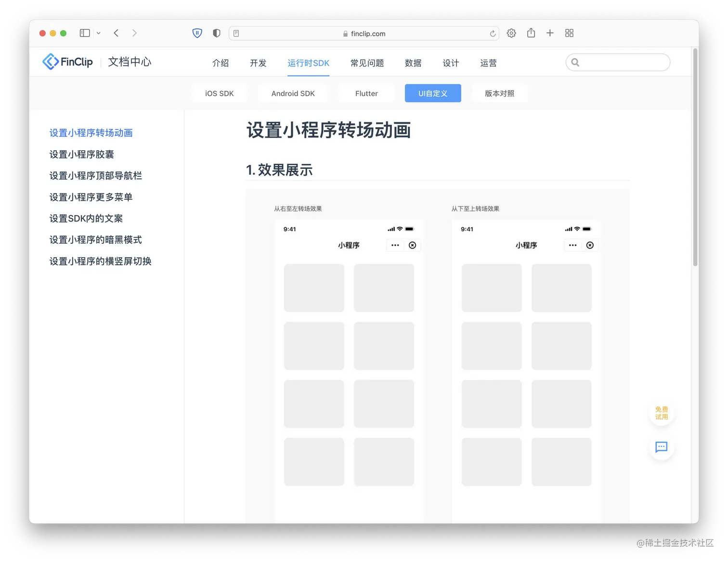
Task: Open 设置小程序的暗黑模式 in the sidebar
Action: (96, 240)
